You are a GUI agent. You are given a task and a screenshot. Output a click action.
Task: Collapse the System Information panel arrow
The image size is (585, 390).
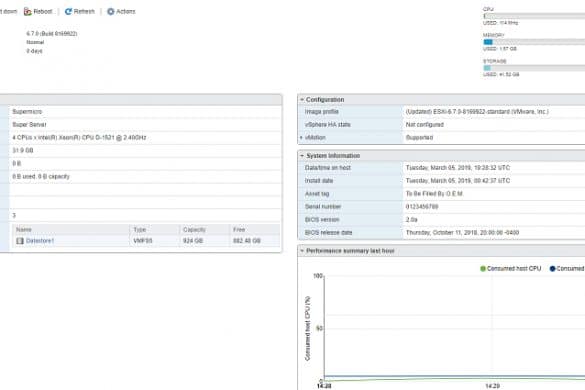coord(302,156)
